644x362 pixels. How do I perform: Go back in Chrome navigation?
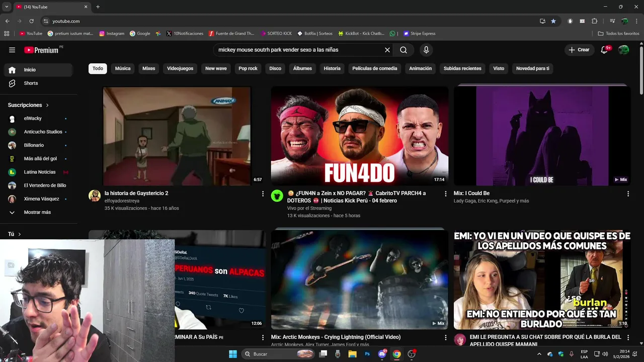click(7, 21)
